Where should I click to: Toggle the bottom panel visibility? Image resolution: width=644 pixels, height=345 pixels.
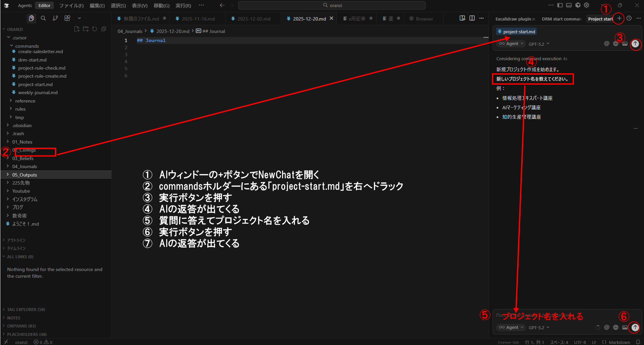(x=569, y=5)
